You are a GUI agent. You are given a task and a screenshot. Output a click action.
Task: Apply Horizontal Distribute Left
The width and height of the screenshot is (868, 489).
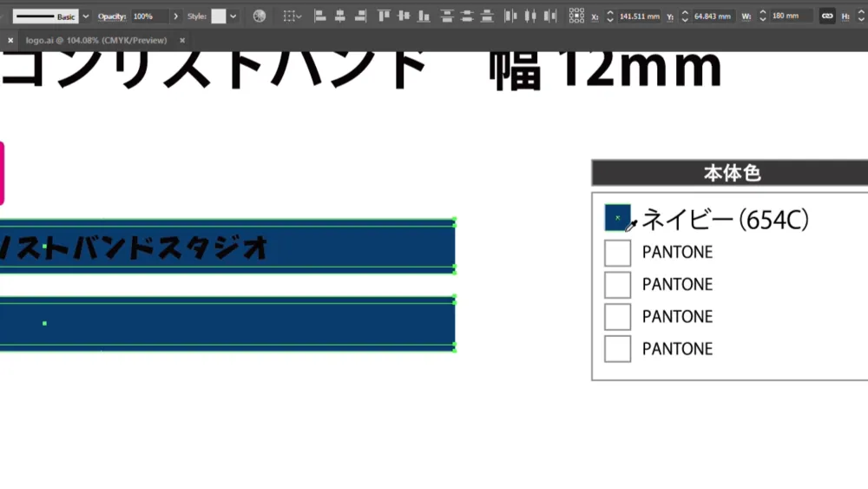(510, 16)
